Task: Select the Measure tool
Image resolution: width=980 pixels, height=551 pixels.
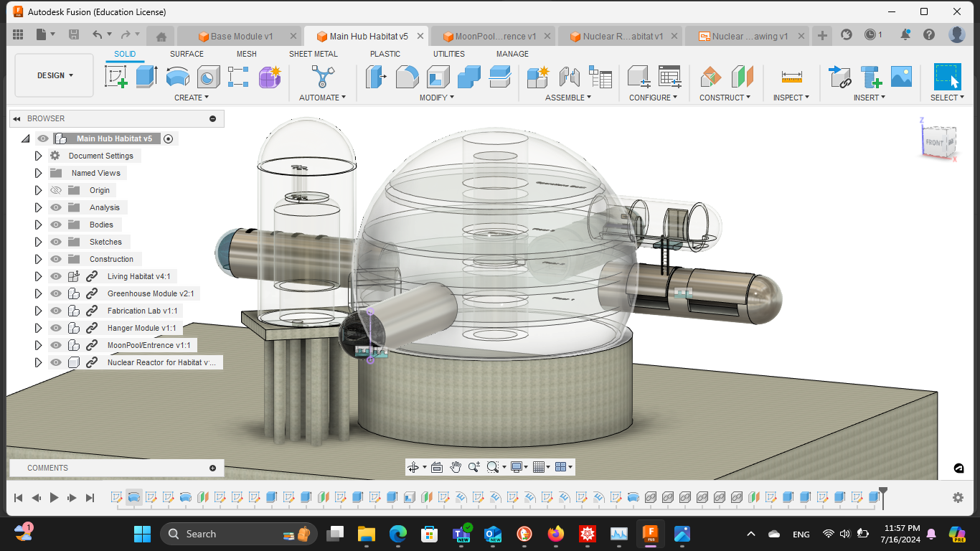Action: (x=791, y=76)
